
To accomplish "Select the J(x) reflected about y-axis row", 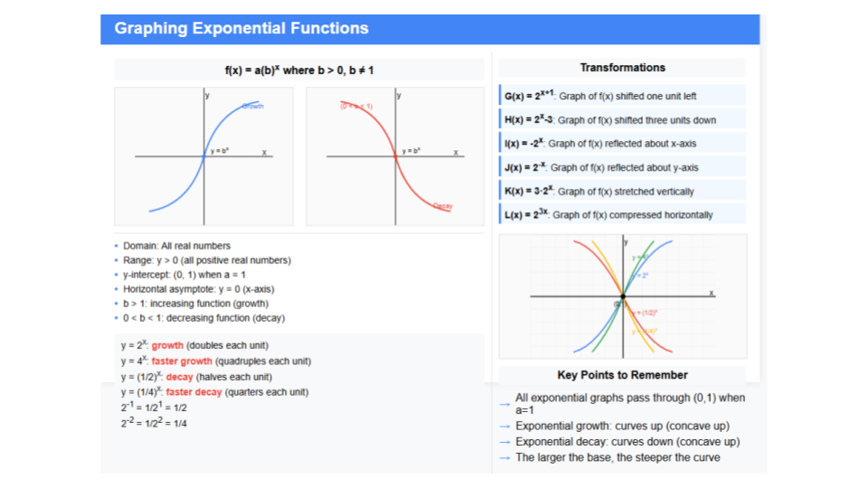I will pyautogui.click(x=622, y=166).
